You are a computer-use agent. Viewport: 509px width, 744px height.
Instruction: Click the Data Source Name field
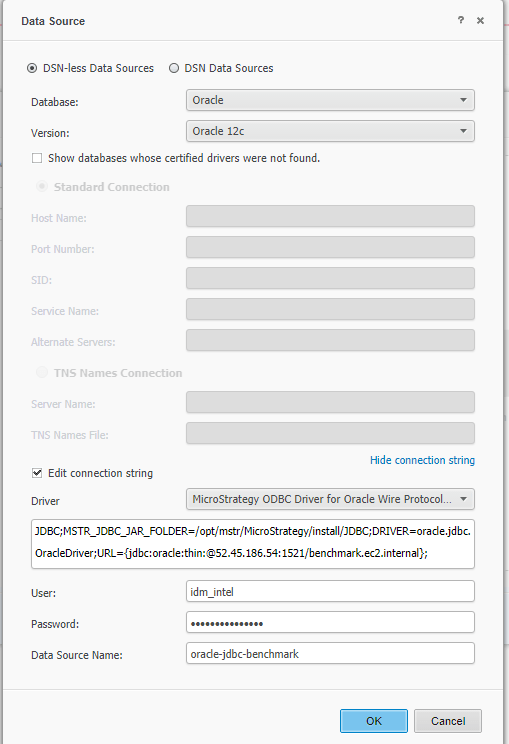(x=330, y=653)
